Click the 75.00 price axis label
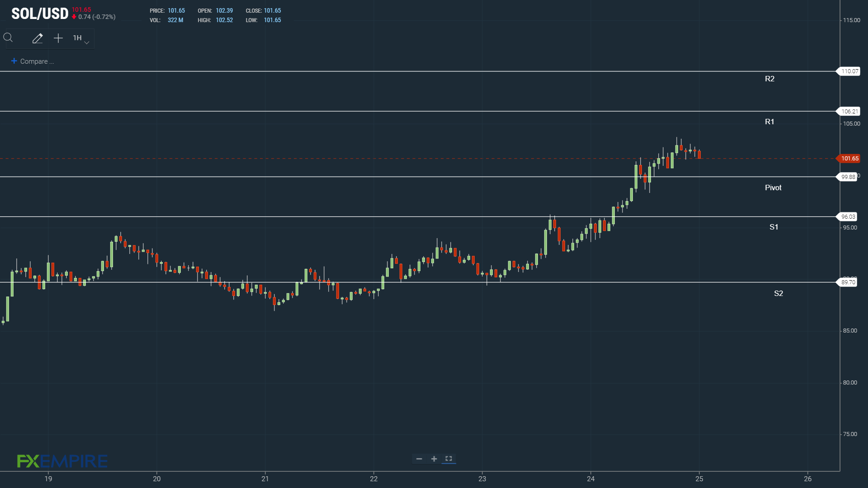 pyautogui.click(x=850, y=434)
